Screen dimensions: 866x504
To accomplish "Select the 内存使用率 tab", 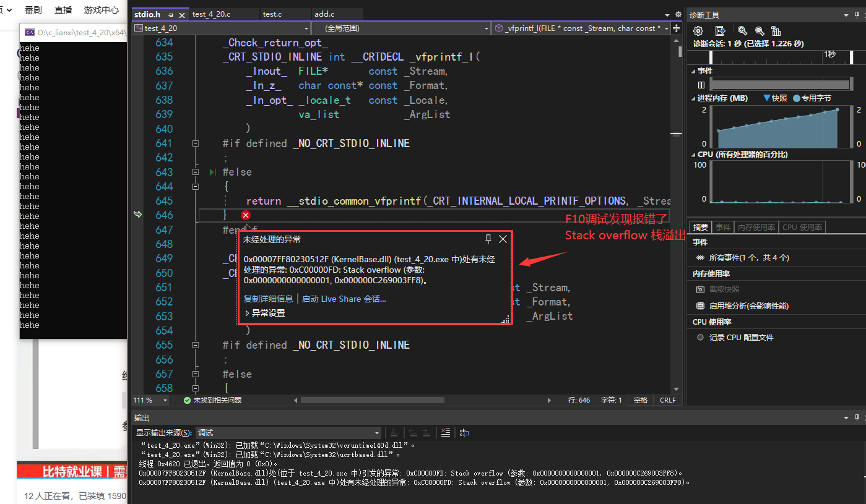I will (756, 227).
